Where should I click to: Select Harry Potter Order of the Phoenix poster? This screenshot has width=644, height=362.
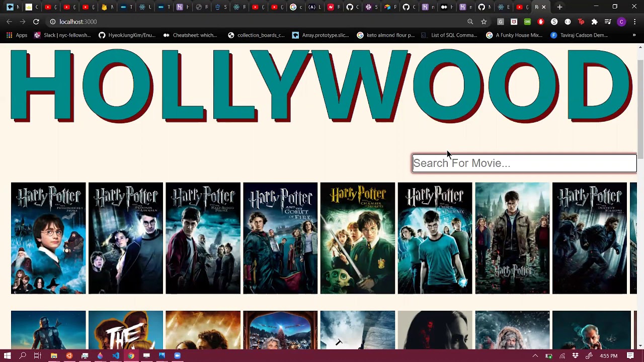tap(435, 238)
